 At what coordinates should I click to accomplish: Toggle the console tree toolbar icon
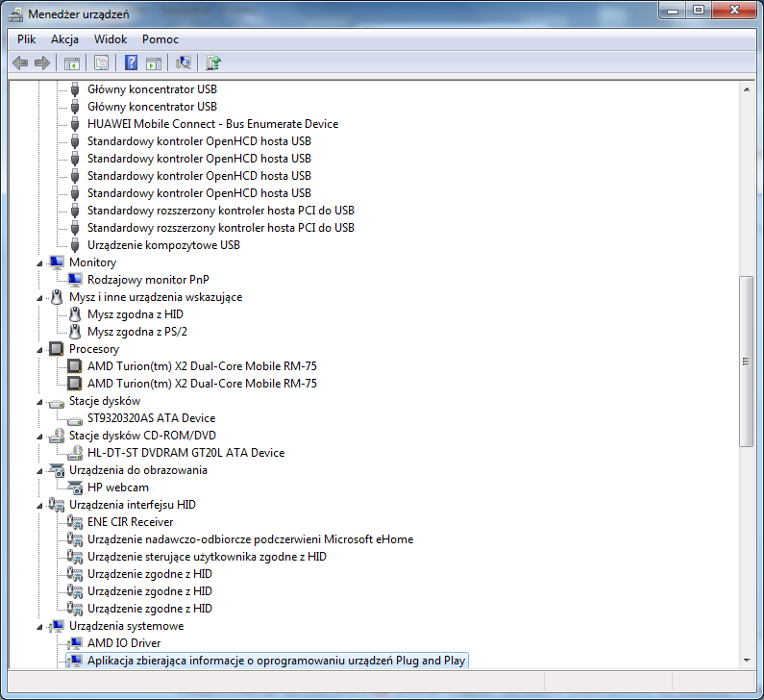coord(72,62)
